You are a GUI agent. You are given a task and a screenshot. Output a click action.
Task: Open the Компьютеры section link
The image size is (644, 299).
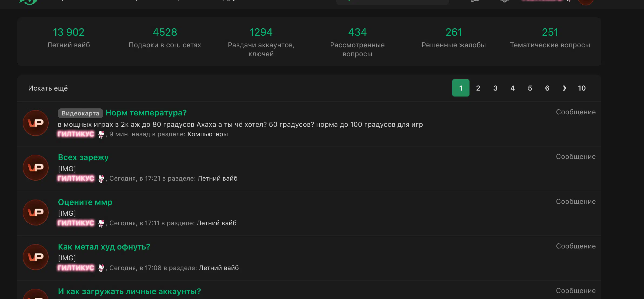click(207, 134)
